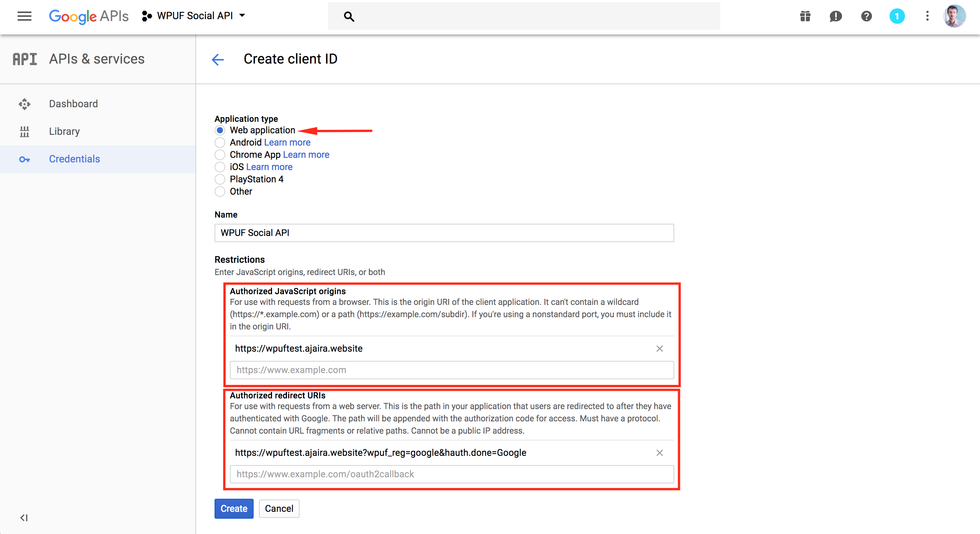Click the Dashboard sidebar icon
Image resolution: width=980 pixels, height=534 pixels.
(x=25, y=104)
